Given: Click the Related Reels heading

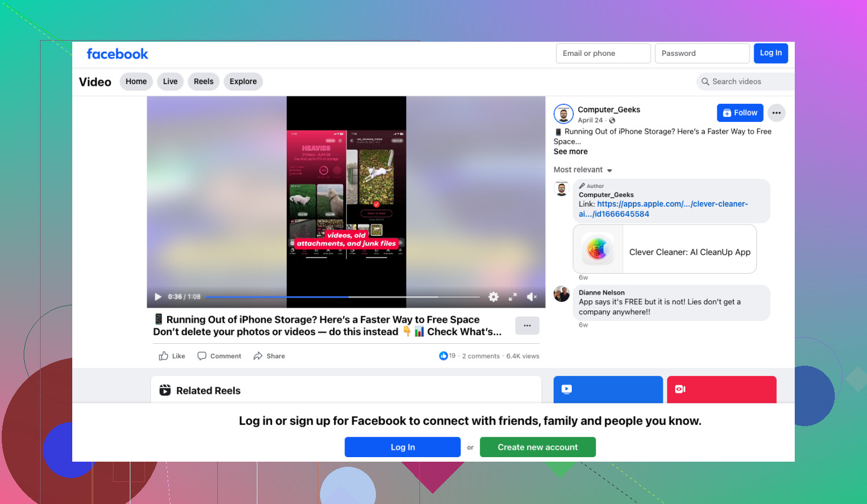Looking at the screenshot, I should point(208,391).
